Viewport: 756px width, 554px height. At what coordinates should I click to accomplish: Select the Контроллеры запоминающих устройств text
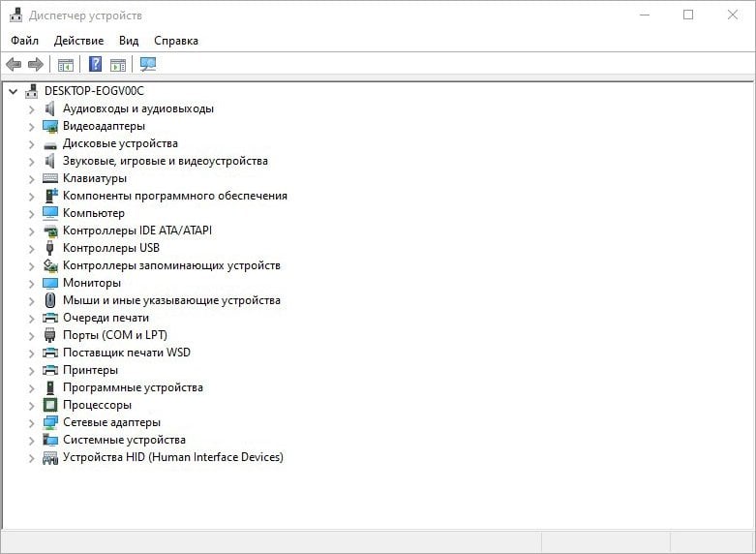point(171,265)
